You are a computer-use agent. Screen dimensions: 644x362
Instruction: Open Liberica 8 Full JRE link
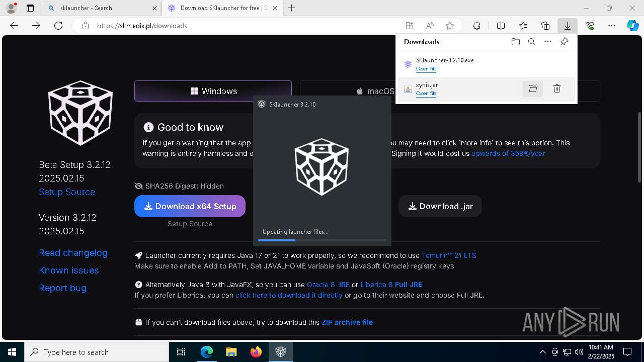coord(391,285)
